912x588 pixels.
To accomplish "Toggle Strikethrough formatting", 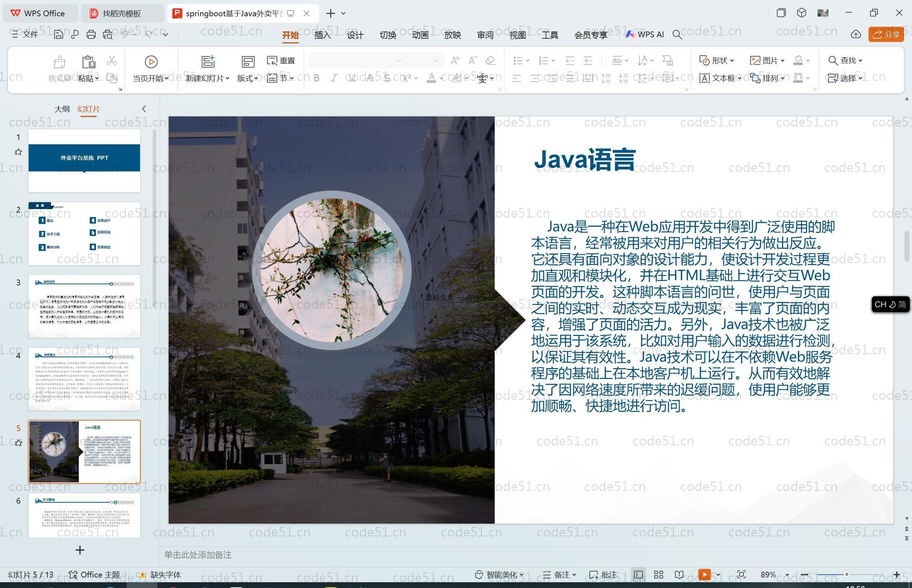I will [370, 78].
